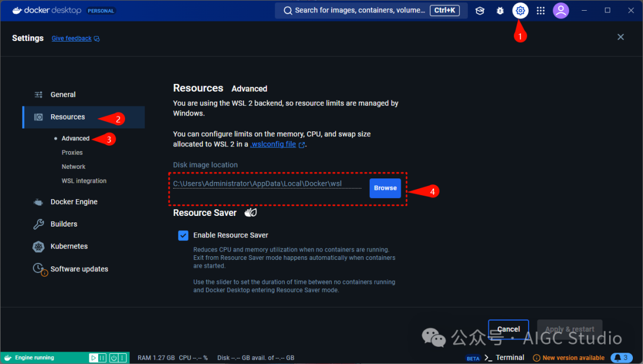The height and width of the screenshot is (364, 643).
Task: Click the RAM 1.27 GB status text
Action: tap(156, 358)
